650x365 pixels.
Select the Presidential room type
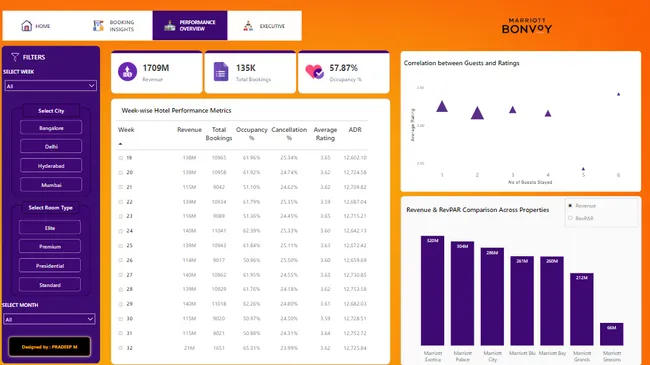tap(50, 265)
